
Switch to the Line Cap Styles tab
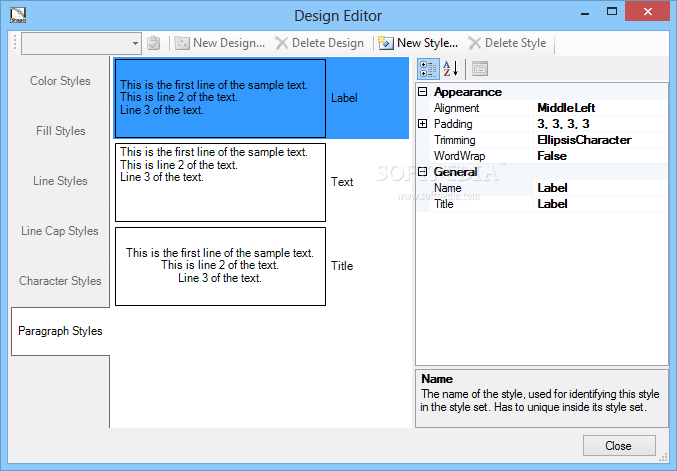pyautogui.click(x=60, y=231)
